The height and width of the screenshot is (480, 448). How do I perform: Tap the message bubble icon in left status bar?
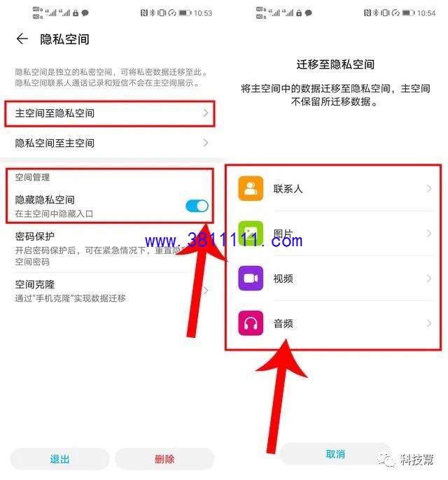[85, 13]
